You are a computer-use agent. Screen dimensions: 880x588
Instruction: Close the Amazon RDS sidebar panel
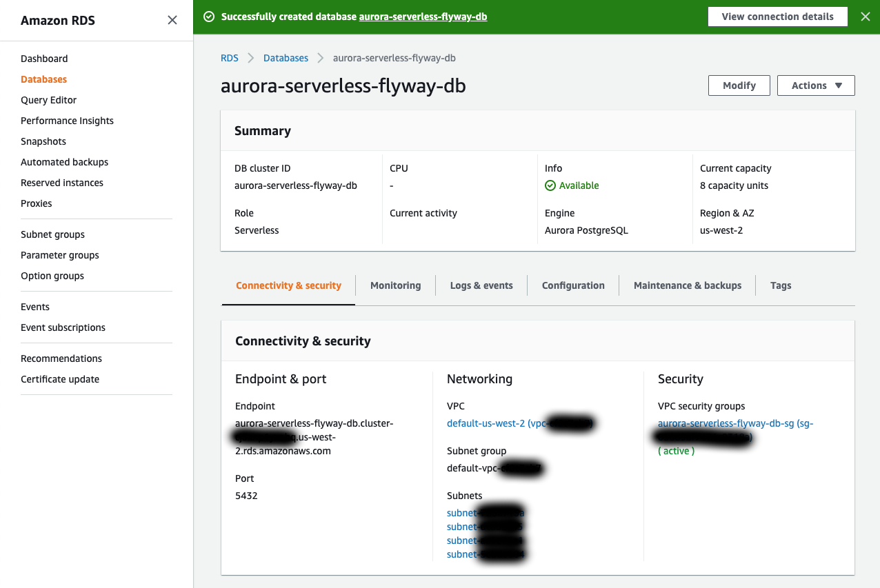click(x=172, y=20)
